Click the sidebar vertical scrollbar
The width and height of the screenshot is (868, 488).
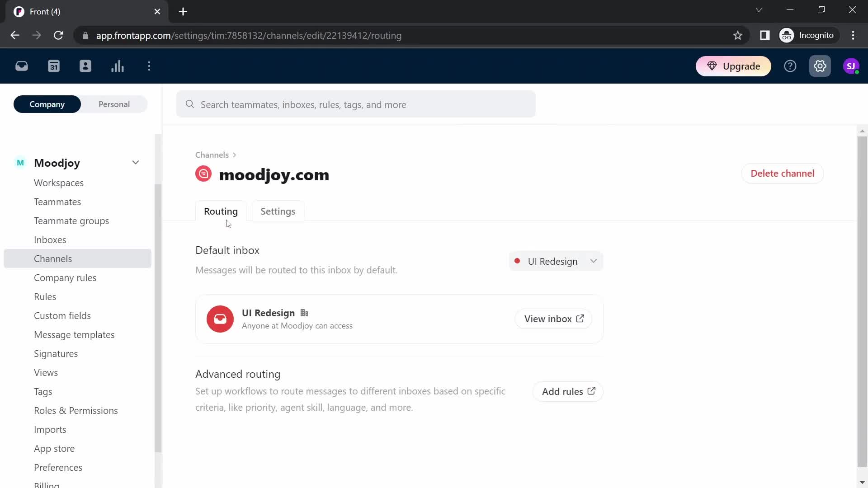[158, 319]
